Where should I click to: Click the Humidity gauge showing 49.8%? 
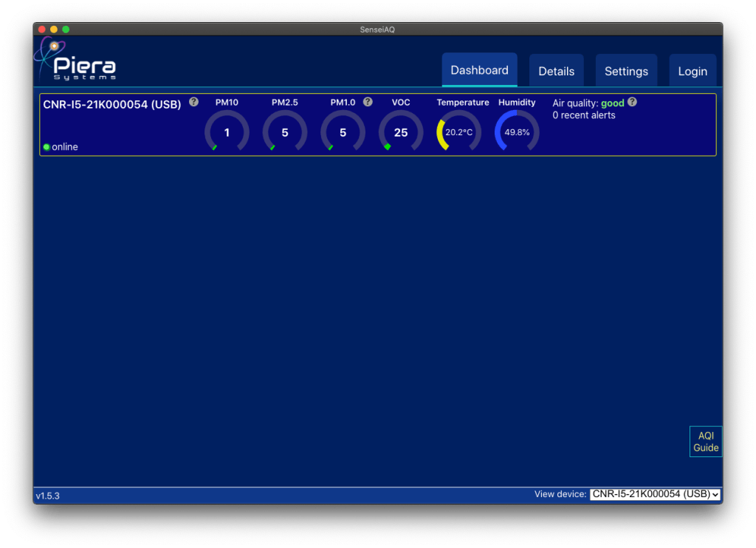[x=517, y=132]
